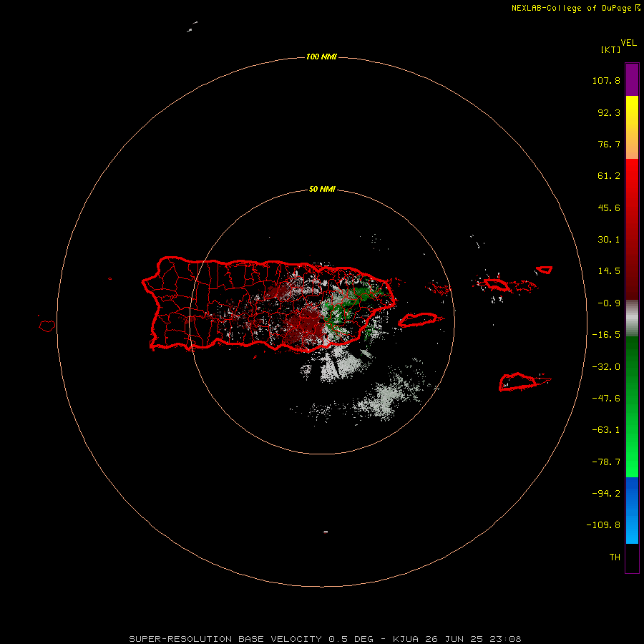
Task: Click the yellow-orange segment of the color bar
Action: [632, 127]
